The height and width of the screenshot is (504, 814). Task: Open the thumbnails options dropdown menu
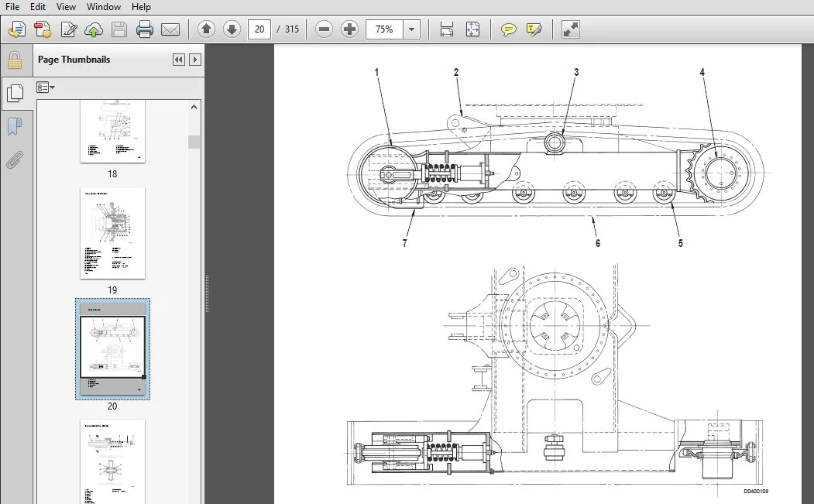click(x=46, y=87)
